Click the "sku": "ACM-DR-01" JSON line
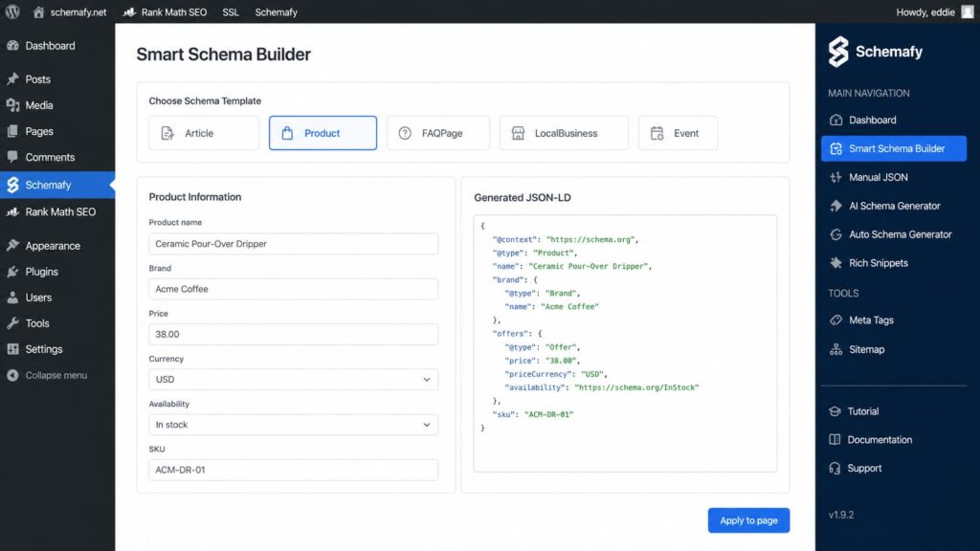Viewport: 980px width, 551px height. pyautogui.click(x=532, y=414)
